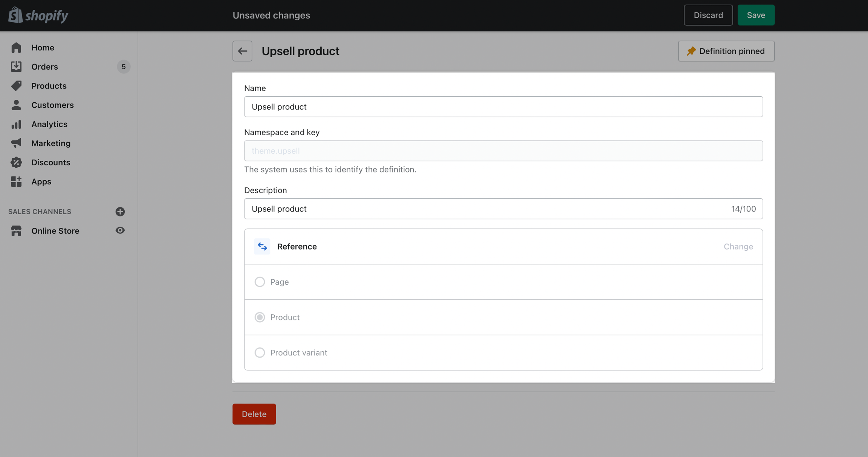Open Apps in the sidebar
The width and height of the screenshot is (868, 457).
pyautogui.click(x=41, y=181)
